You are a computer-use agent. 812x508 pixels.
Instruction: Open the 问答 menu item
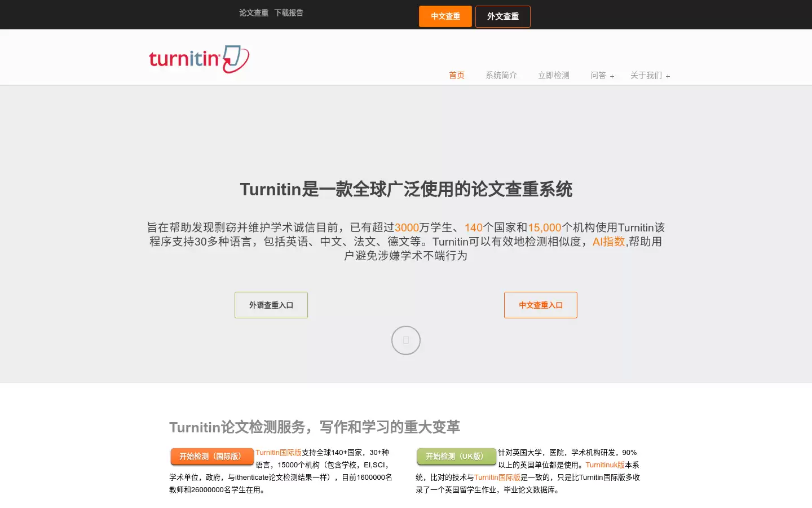(598, 75)
